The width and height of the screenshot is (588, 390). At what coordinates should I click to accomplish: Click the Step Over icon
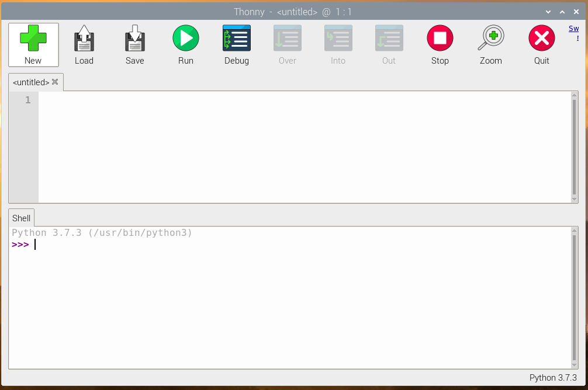[287, 44]
